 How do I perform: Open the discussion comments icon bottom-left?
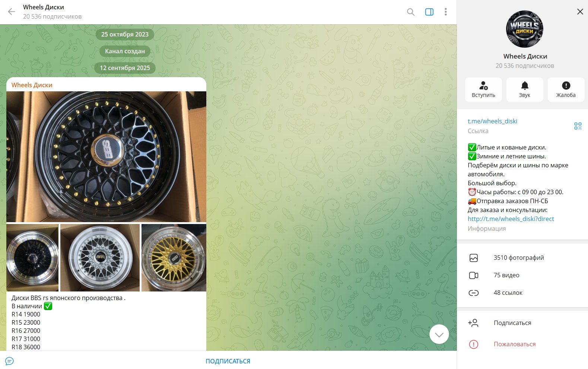tap(9, 361)
